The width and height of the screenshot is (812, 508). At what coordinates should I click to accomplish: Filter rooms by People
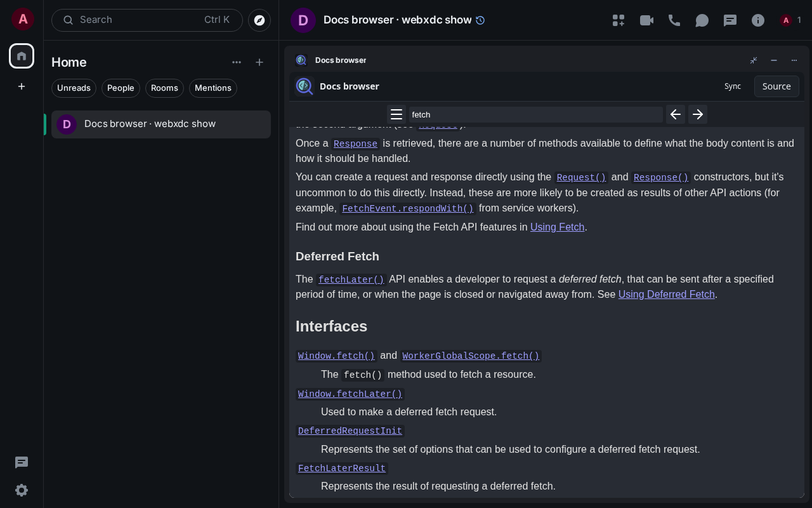[121, 88]
